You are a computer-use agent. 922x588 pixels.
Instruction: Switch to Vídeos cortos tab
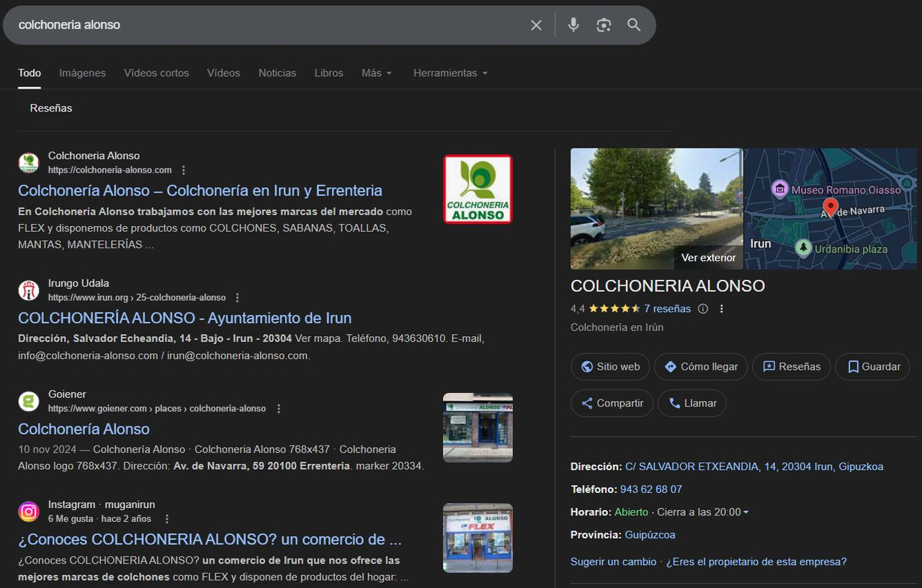(156, 73)
